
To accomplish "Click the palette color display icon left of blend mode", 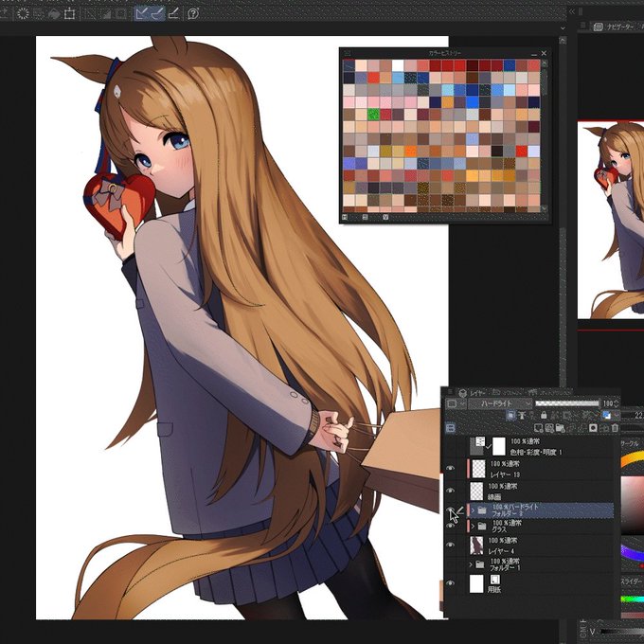I will coord(452,403).
